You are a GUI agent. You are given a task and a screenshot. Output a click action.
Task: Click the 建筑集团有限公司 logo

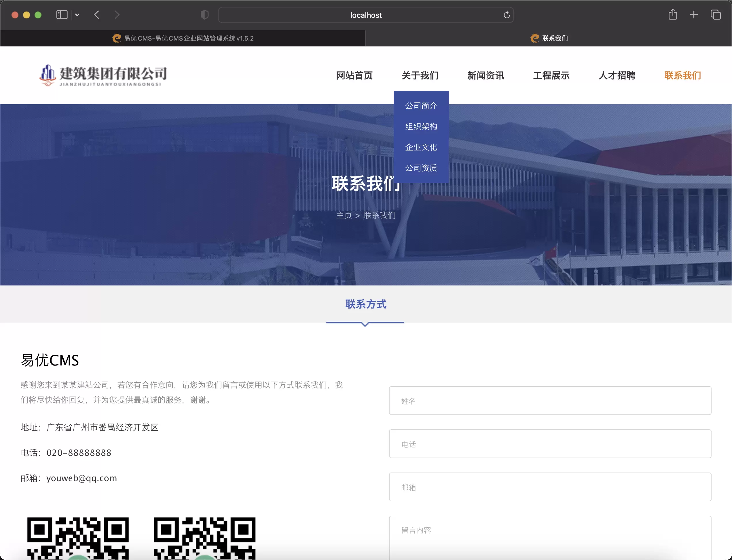[103, 75]
